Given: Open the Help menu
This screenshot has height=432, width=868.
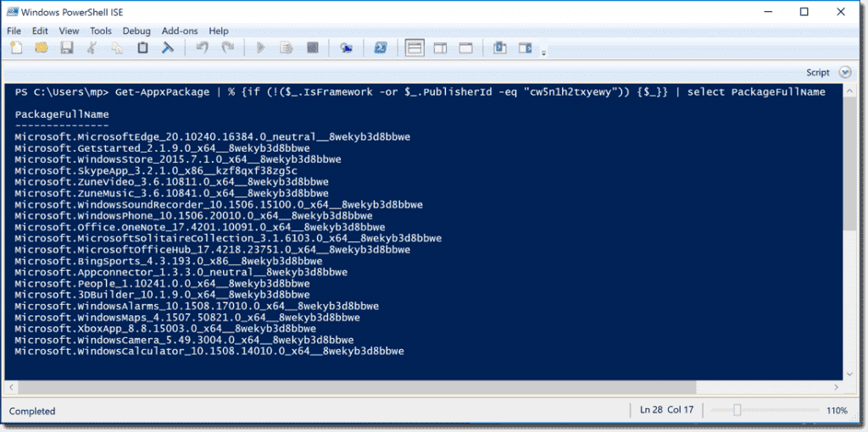Looking at the screenshot, I should click(219, 31).
